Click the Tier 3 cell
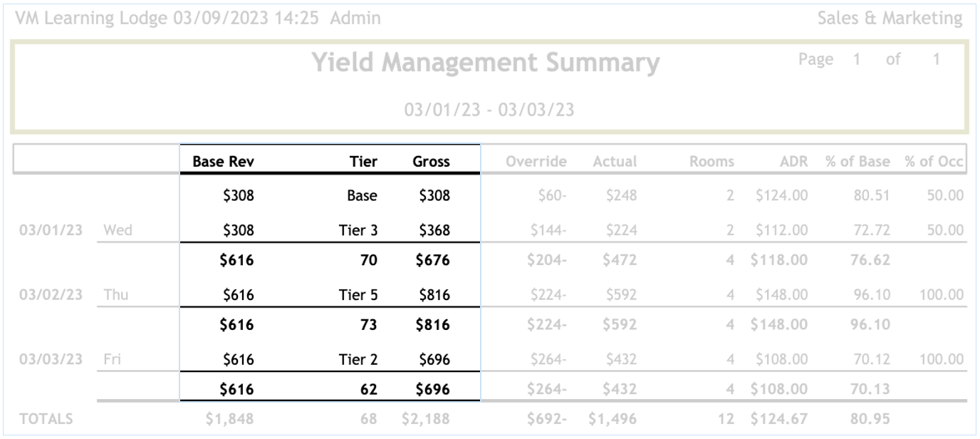 click(358, 230)
